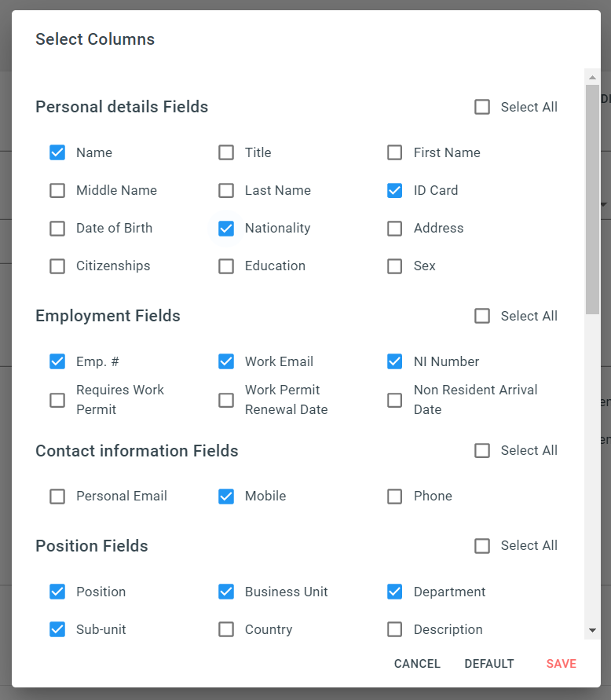The height and width of the screenshot is (700, 611).
Task: Select all Position fields
Action: 482,546
